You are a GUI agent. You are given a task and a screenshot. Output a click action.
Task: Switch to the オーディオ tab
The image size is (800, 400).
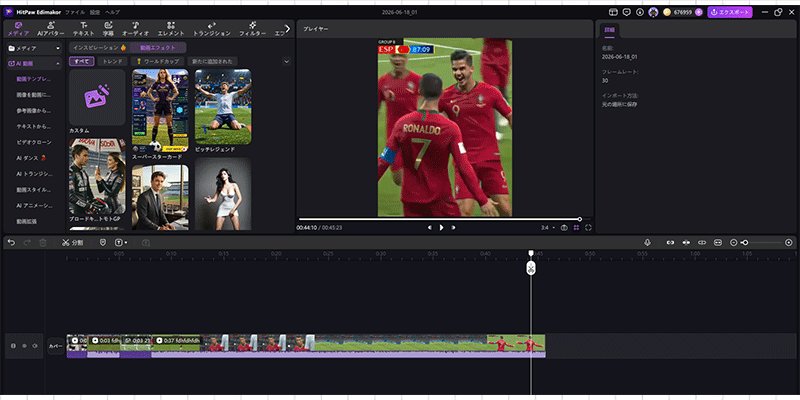pyautogui.click(x=135, y=29)
